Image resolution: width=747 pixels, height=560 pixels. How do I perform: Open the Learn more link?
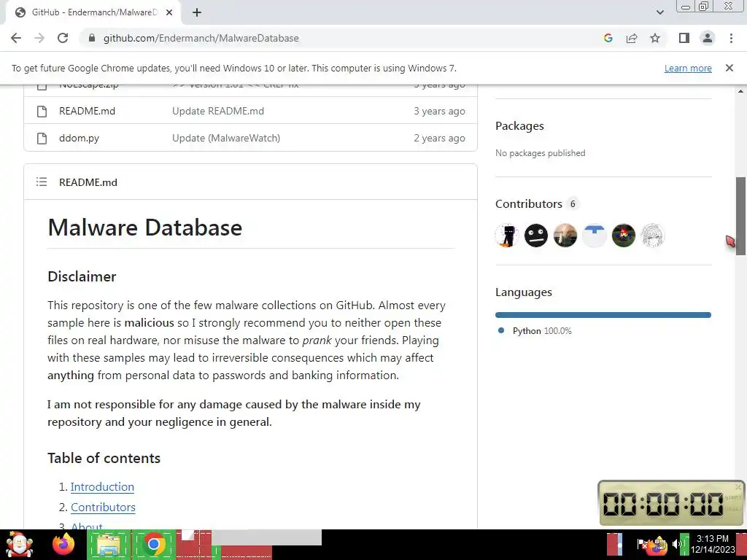click(688, 68)
